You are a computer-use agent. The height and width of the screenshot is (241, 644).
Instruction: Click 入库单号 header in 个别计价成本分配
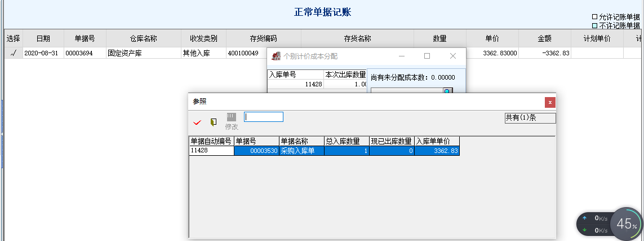(x=296, y=75)
